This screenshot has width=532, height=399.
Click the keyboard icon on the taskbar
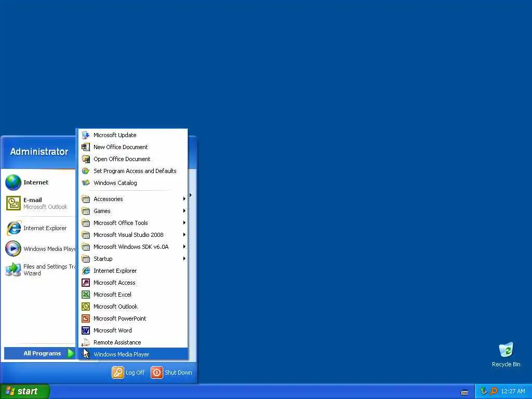coord(464,392)
